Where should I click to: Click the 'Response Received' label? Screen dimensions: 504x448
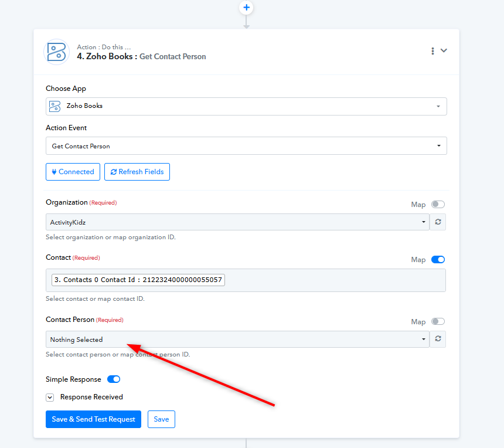(x=91, y=397)
